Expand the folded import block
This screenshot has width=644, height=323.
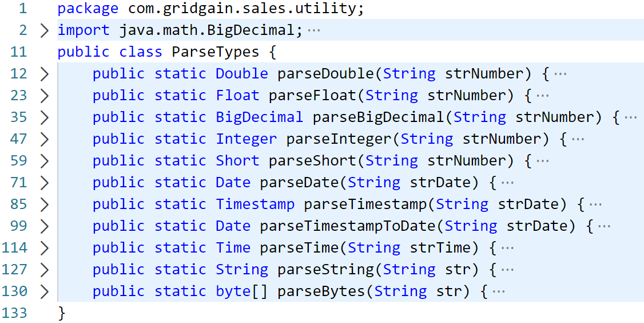45,30
